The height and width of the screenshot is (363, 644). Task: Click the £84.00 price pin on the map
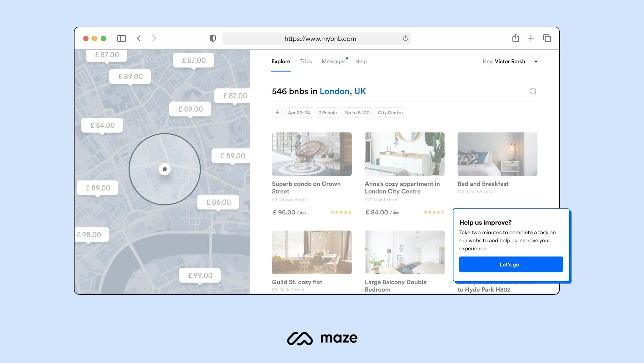[102, 125]
